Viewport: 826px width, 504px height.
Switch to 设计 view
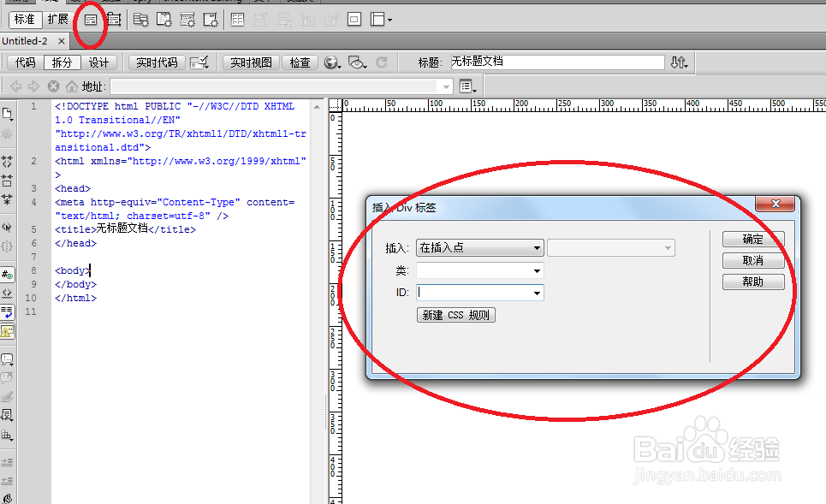[x=98, y=62]
